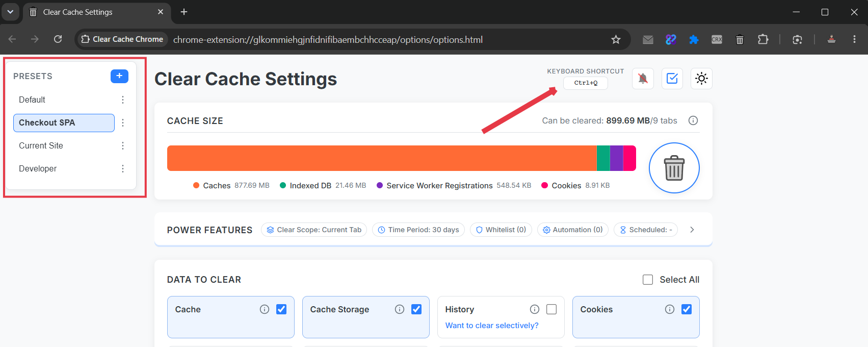The height and width of the screenshot is (347, 868).
Task: Click the Cookies 8.91 KB legend entry
Action: [575, 186]
